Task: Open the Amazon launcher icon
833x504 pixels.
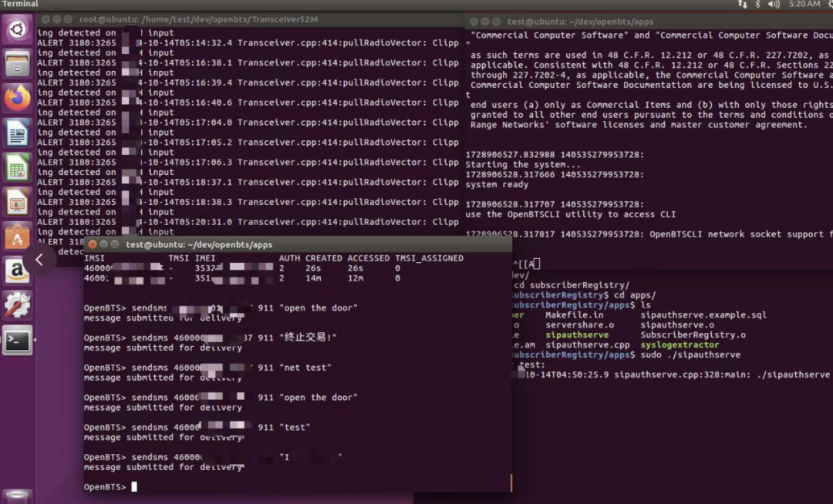Action: [17, 271]
